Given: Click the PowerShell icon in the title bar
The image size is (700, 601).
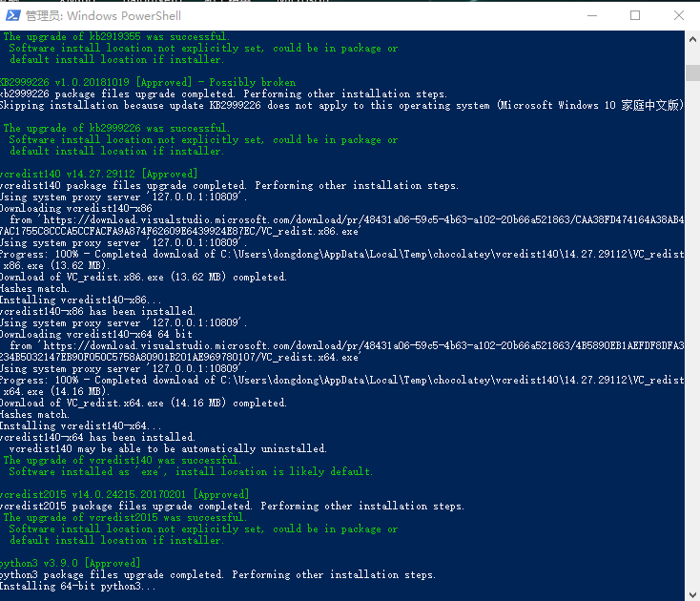Looking at the screenshot, I should [13, 15].
